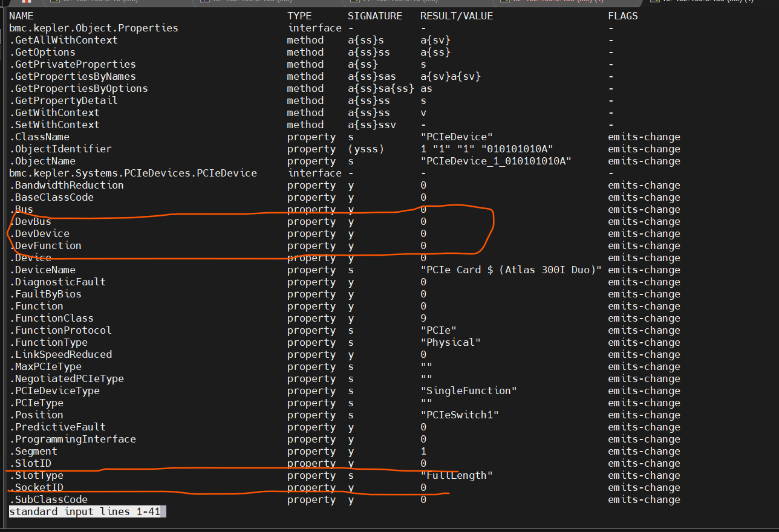Click the .DevBus property name
Screen dimensions: 779x532
(30, 222)
